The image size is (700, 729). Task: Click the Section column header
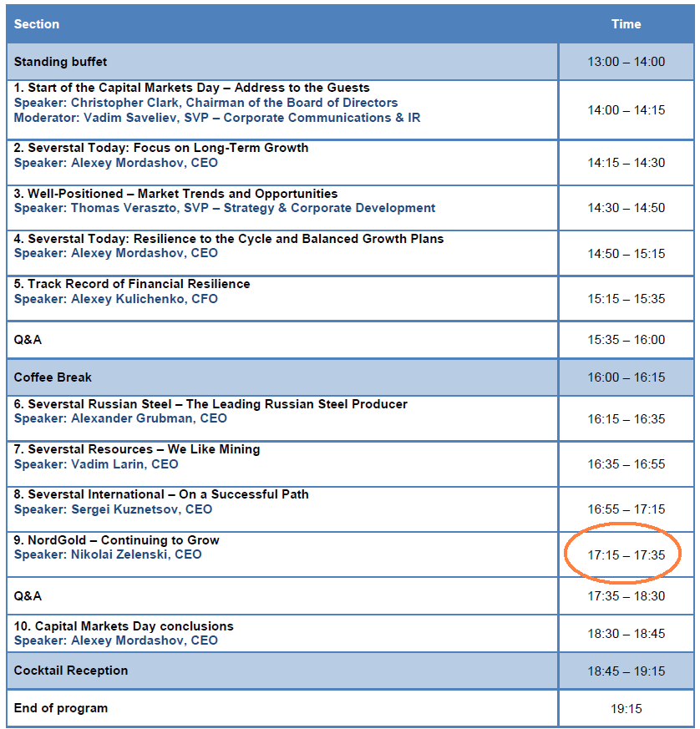tap(37, 24)
